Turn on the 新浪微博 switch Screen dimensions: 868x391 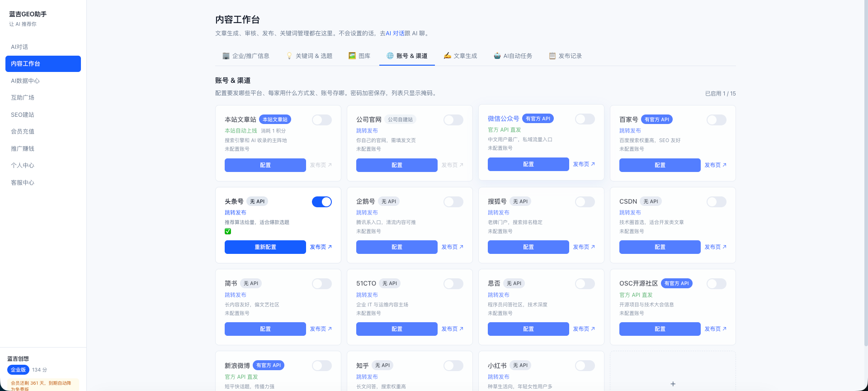[x=322, y=366]
